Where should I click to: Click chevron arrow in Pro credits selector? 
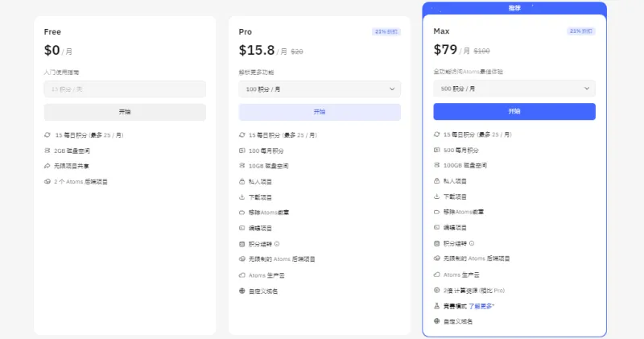coord(392,89)
